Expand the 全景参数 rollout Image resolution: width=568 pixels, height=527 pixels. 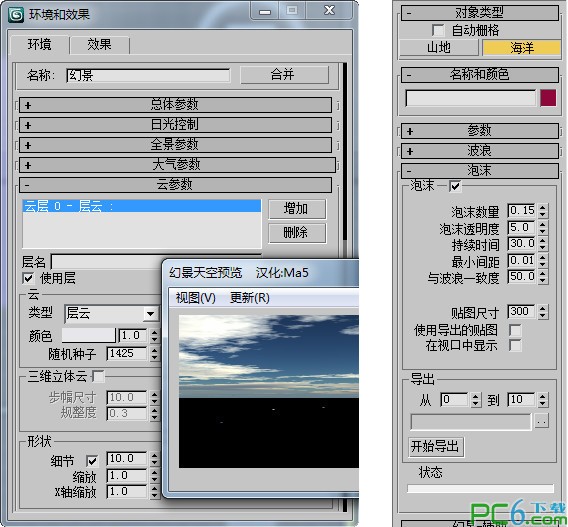point(175,145)
